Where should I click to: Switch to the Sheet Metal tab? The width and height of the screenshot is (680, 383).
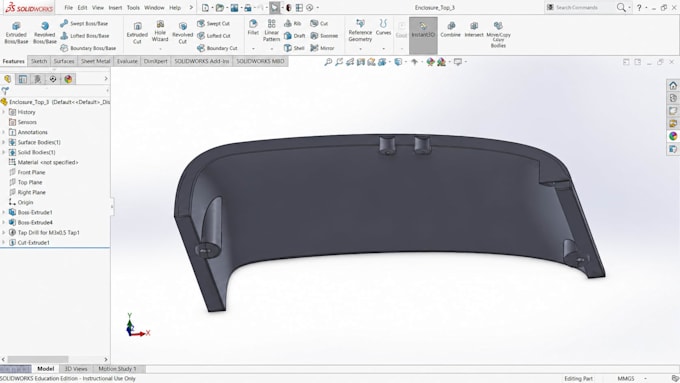[95, 61]
